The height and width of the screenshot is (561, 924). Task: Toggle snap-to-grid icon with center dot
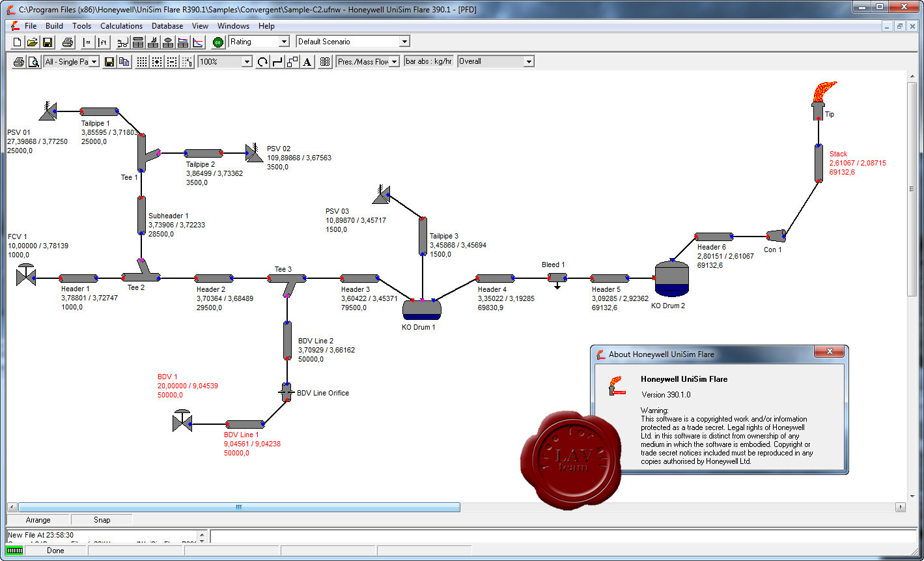pyautogui.click(x=157, y=62)
